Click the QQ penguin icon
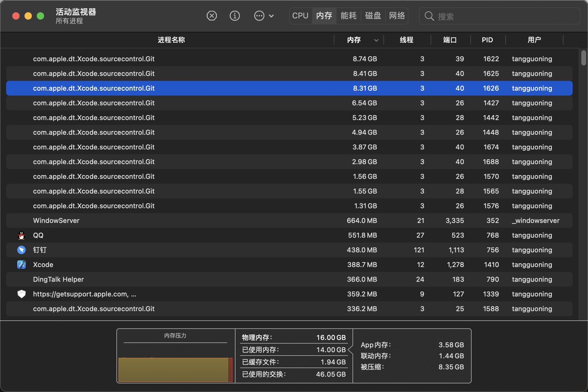Viewport: 588px width, 392px height. click(21, 235)
